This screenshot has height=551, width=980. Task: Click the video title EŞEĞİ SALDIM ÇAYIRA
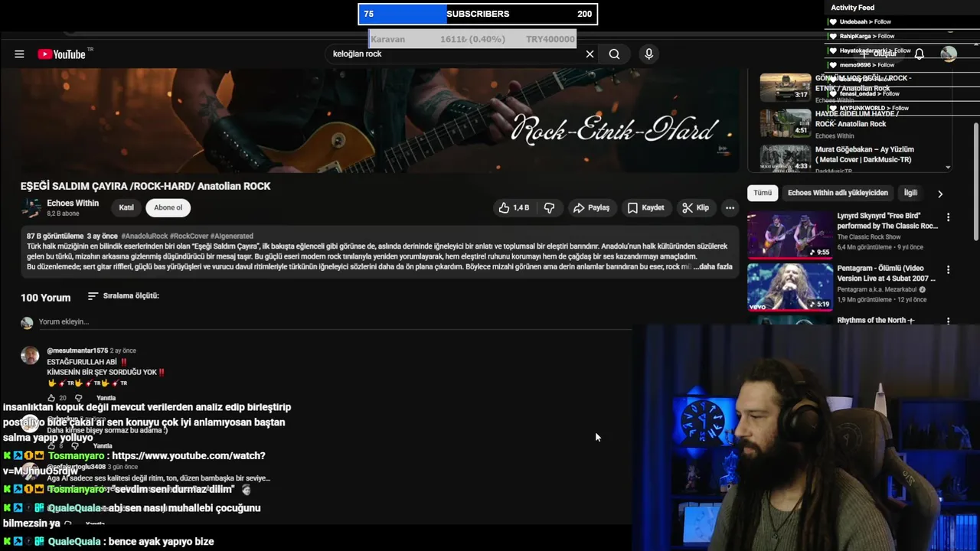coord(145,186)
